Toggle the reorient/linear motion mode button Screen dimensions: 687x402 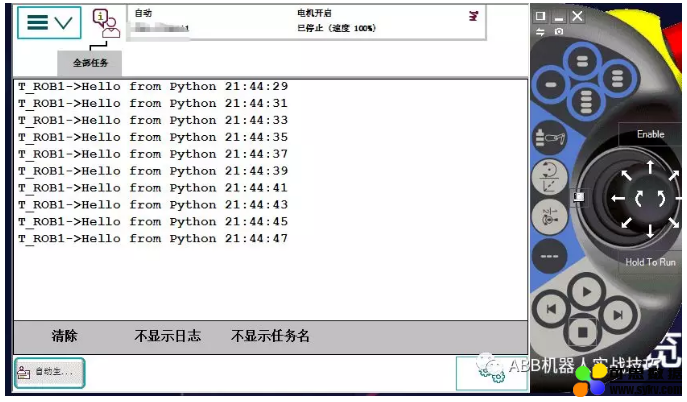[x=551, y=177]
